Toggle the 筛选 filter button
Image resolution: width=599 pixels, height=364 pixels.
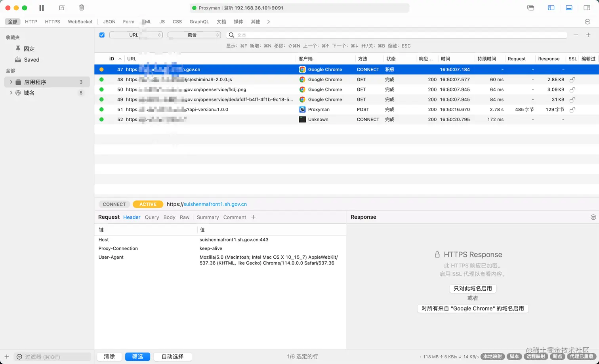pos(137,356)
